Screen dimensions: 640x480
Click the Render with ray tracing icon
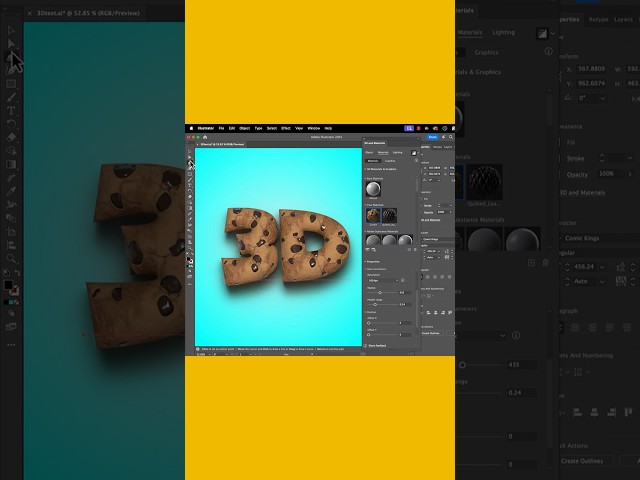coord(413,153)
